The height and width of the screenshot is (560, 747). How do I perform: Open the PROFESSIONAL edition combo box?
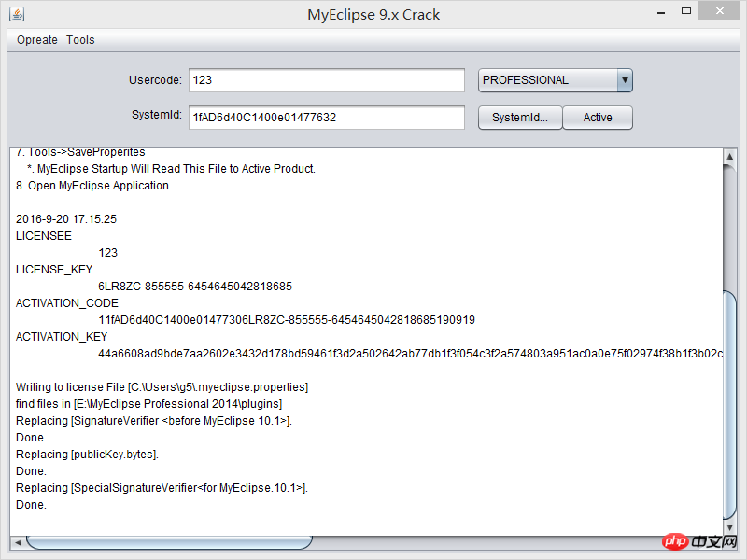555,80
